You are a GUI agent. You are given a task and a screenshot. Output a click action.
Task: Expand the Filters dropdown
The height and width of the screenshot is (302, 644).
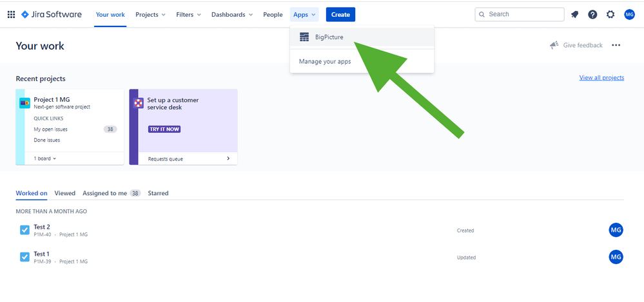(x=188, y=14)
